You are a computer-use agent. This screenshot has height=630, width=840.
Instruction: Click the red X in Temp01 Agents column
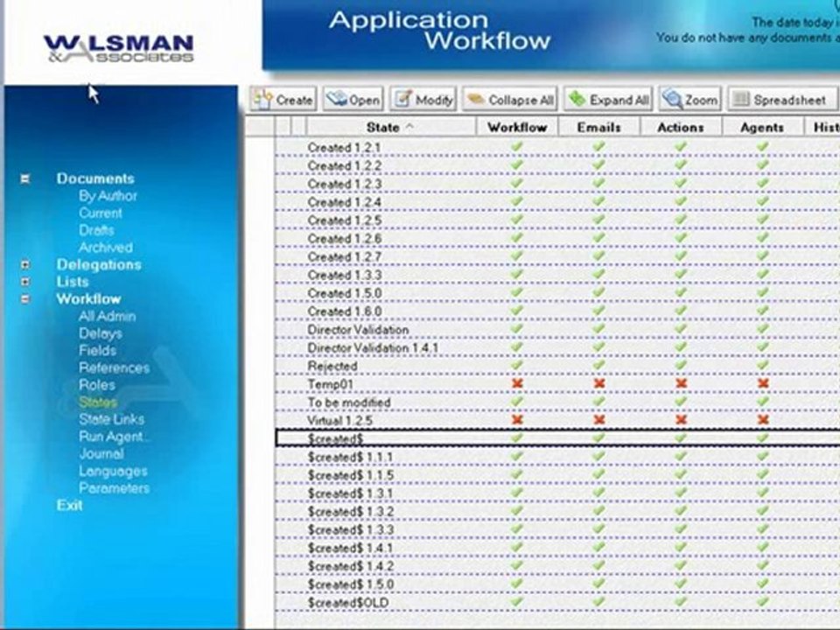pos(763,383)
